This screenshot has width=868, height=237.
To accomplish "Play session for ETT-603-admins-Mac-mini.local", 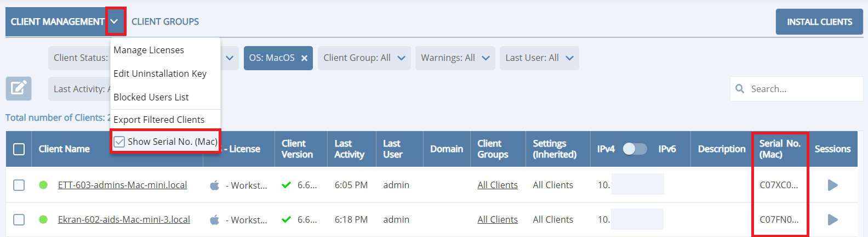I will (832, 185).
